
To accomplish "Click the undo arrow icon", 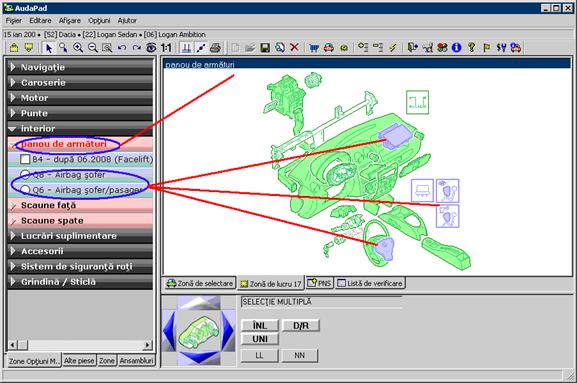I will point(122,48).
